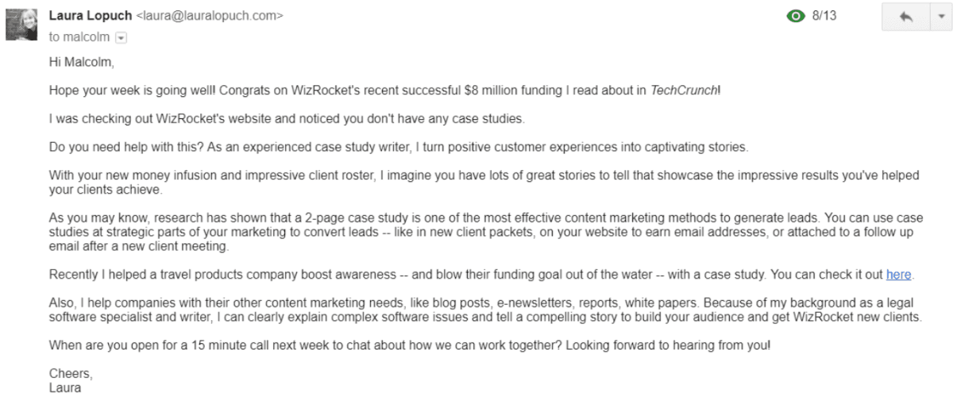Click the "Laura" signature at the bottom
The height and width of the screenshot is (413, 980).
pyautogui.click(x=65, y=388)
